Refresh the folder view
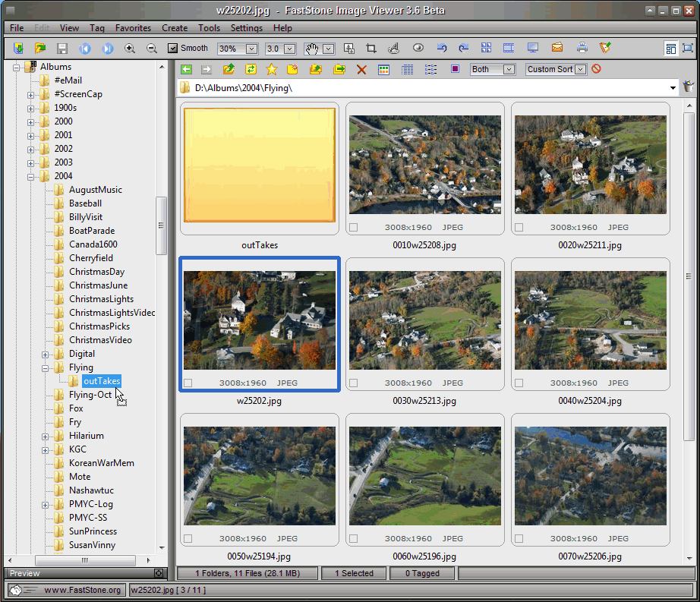Viewport: 700px width, 602px height. (x=251, y=69)
